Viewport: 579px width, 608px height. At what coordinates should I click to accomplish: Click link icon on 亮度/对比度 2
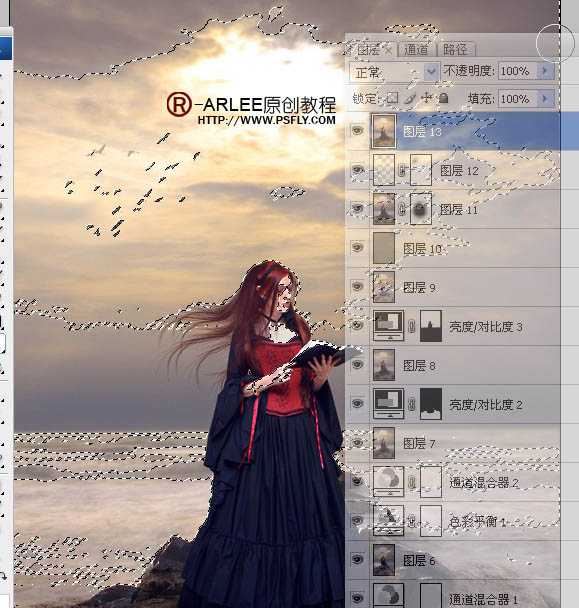[x=412, y=404]
